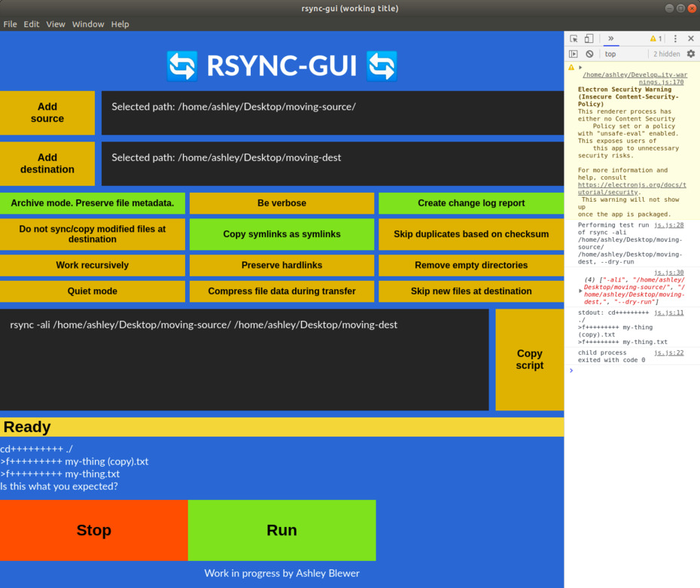Click 'child process exited with code 0' log

(612, 356)
